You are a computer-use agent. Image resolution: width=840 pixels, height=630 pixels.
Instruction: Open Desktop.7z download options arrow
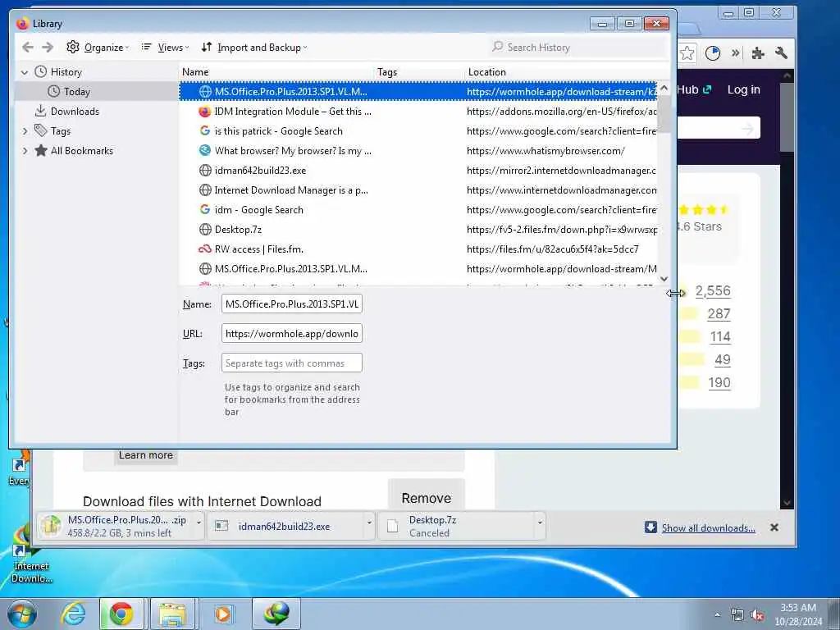click(x=540, y=523)
